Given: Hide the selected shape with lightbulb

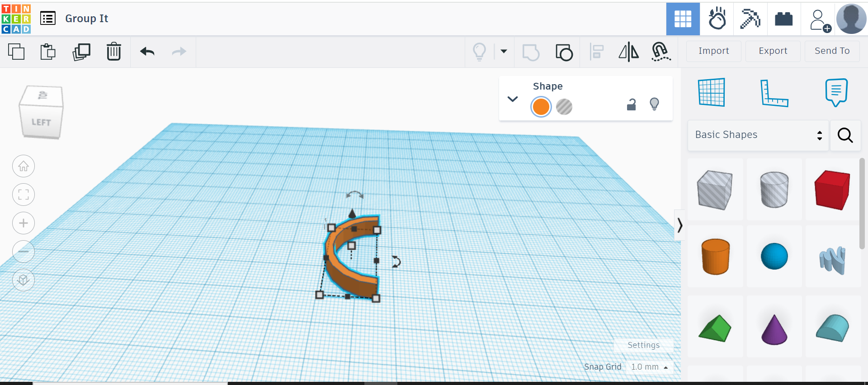Looking at the screenshot, I should point(654,105).
